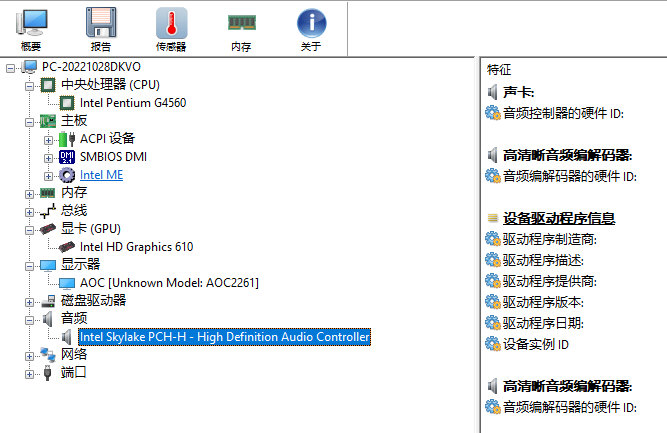The height and width of the screenshot is (433, 667).
Task: Click monitor icon beside 显示器
Action: click(48, 265)
